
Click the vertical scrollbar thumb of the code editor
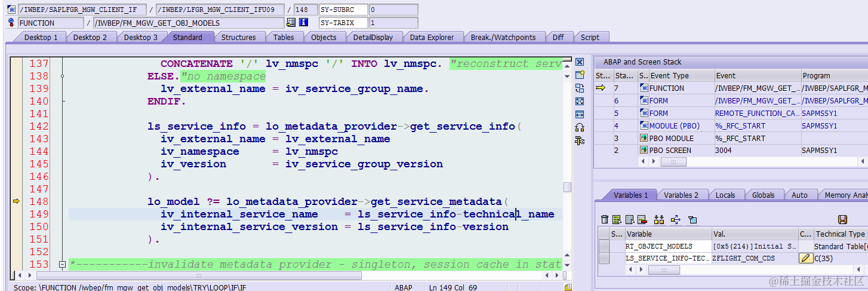click(x=567, y=187)
